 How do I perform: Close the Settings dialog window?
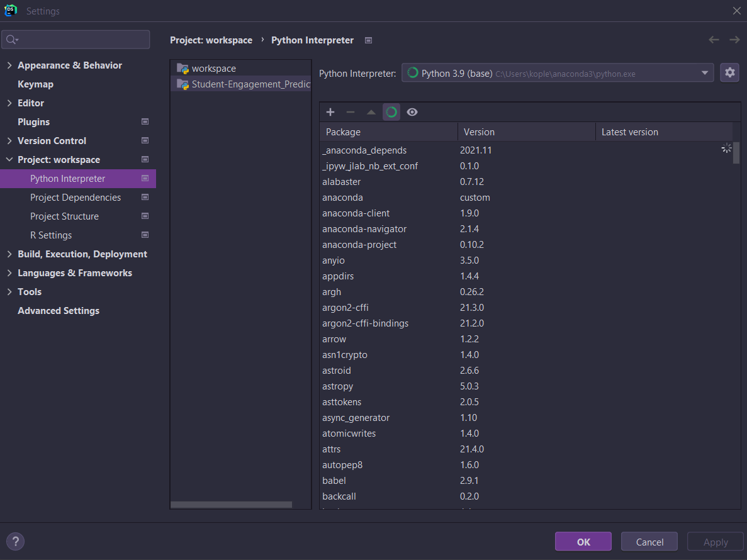pyautogui.click(x=736, y=11)
